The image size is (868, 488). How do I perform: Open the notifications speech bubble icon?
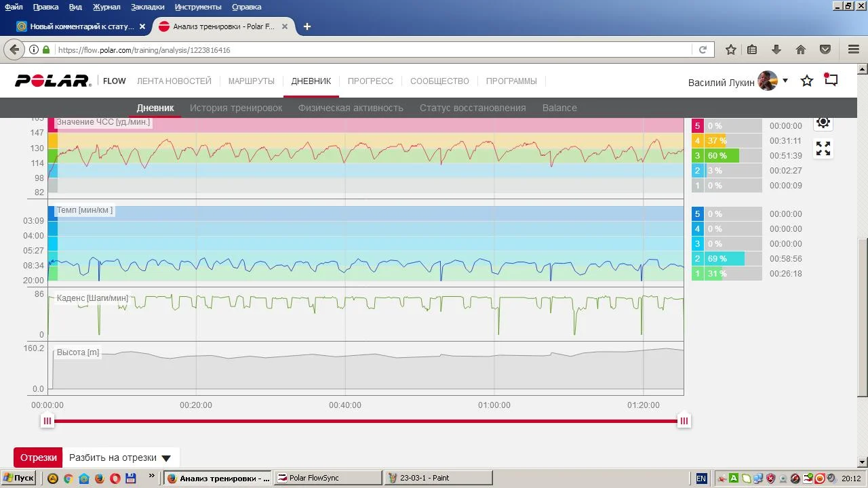click(x=831, y=80)
